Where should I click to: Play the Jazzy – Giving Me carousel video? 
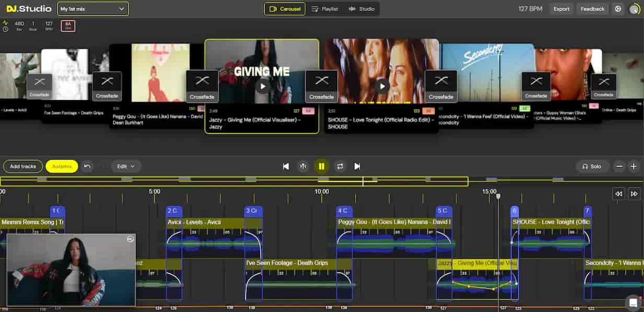tap(262, 87)
